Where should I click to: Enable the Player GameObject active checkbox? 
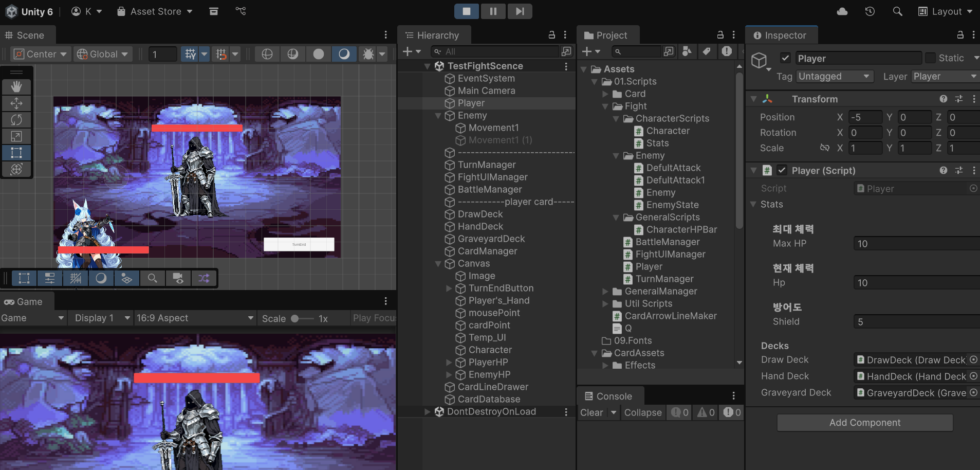click(x=785, y=58)
